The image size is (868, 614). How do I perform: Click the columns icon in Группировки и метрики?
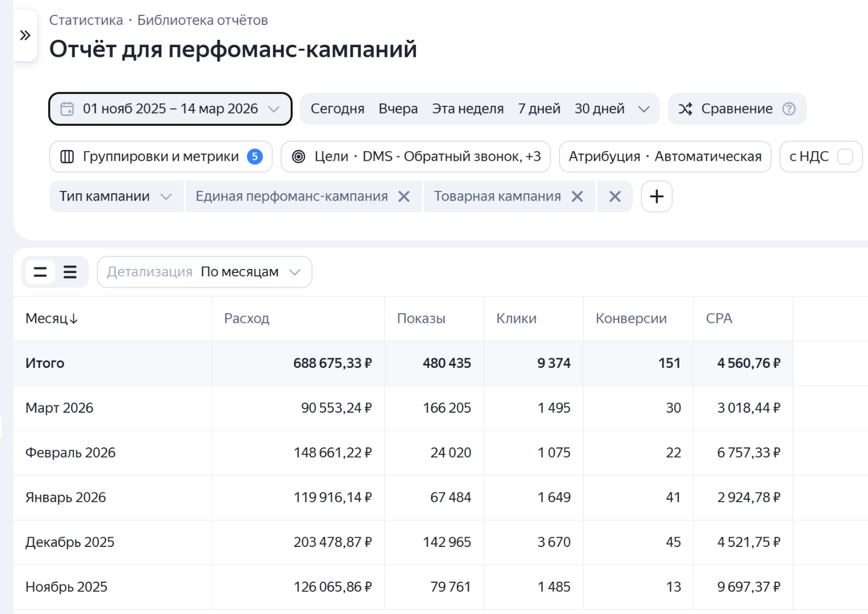pos(67,156)
